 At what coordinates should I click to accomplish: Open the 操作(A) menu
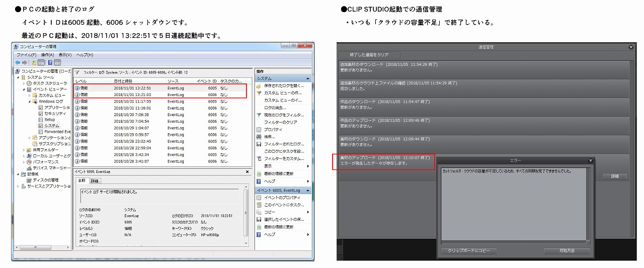pyautogui.click(x=48, y=55)
